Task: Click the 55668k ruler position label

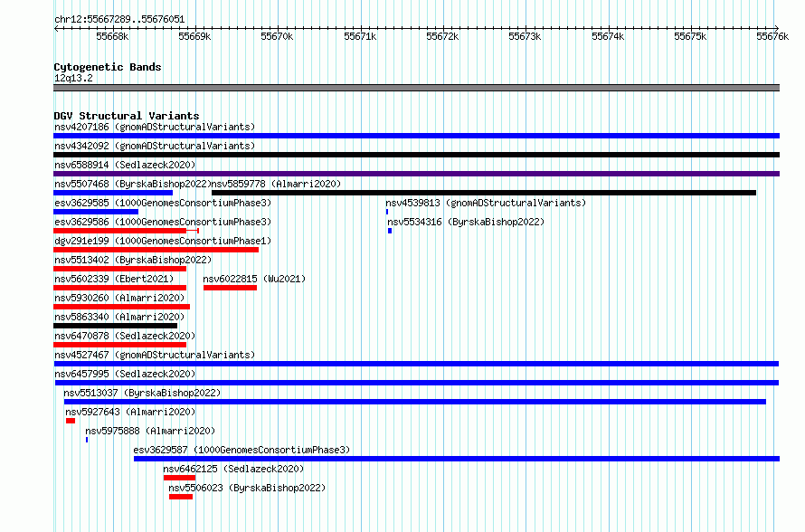Action: 112,36
